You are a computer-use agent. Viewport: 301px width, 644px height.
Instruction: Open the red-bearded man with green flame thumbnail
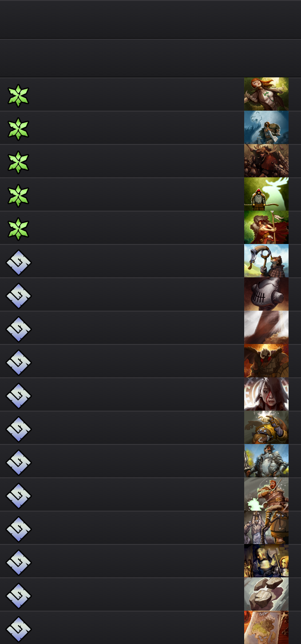point(266,494)
